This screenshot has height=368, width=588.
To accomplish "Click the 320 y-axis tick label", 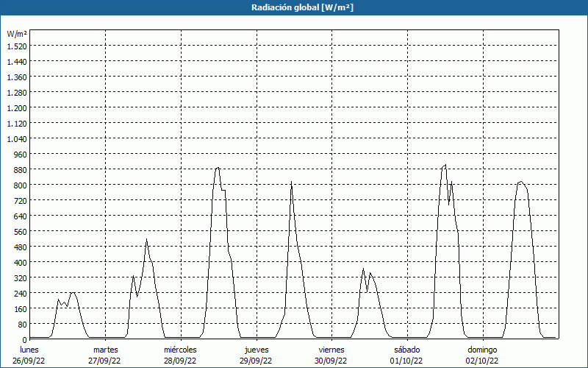I will (x=21, y=278).
